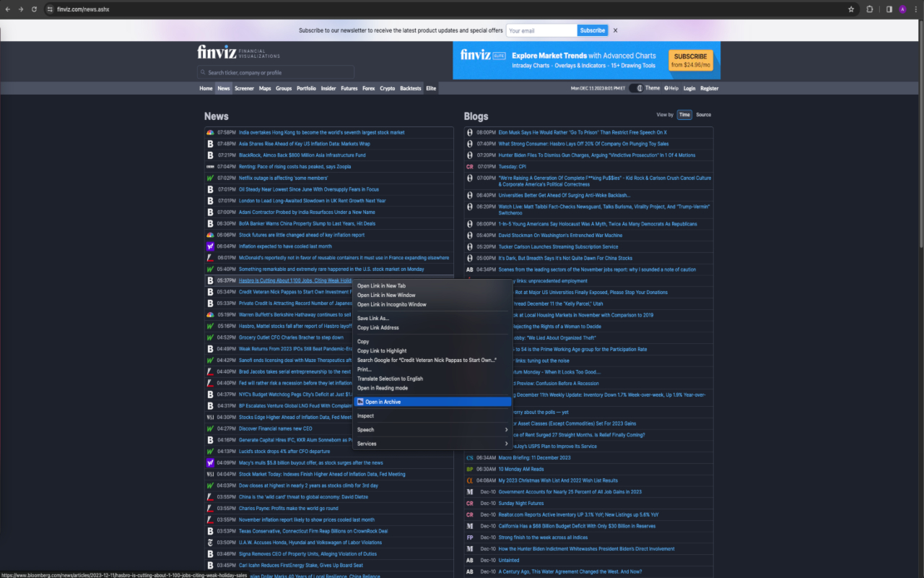Screen dimensions: 924x578
Task: Click the bookmark star in the address bar
Action: click(850, 9)
